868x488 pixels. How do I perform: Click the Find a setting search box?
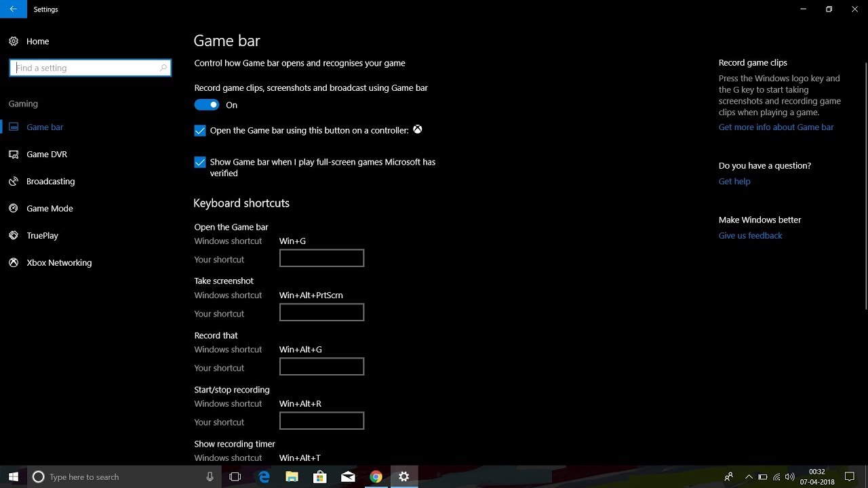point(90,68)
